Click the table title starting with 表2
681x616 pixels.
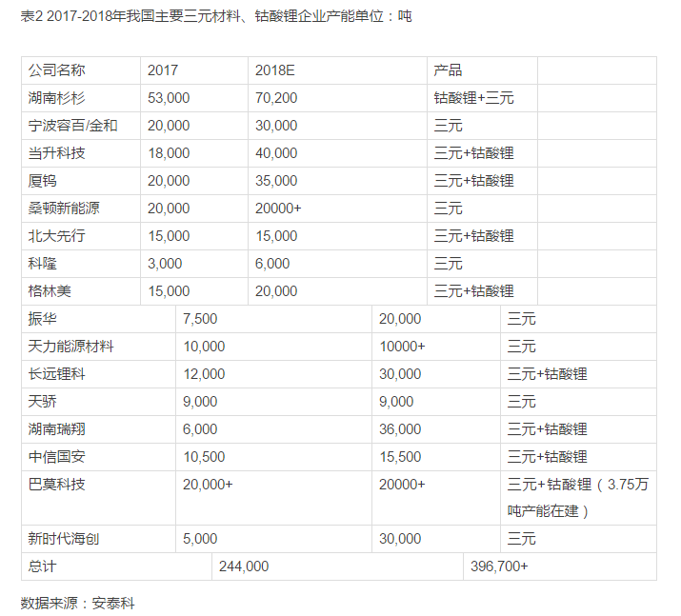(216, 16)
